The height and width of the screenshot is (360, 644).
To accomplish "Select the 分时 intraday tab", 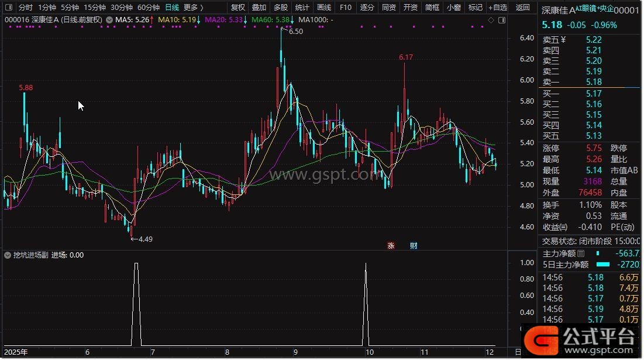I will [x=25, y=8].
